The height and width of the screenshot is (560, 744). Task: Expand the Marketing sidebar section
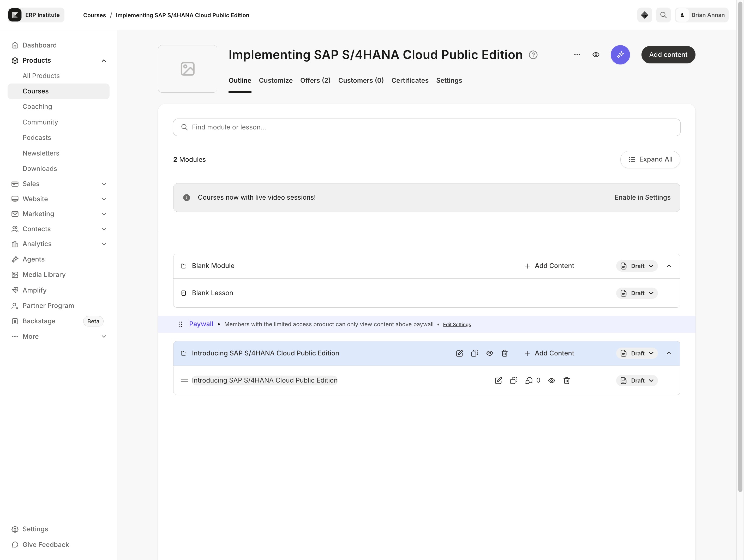[x=104, y=214]
